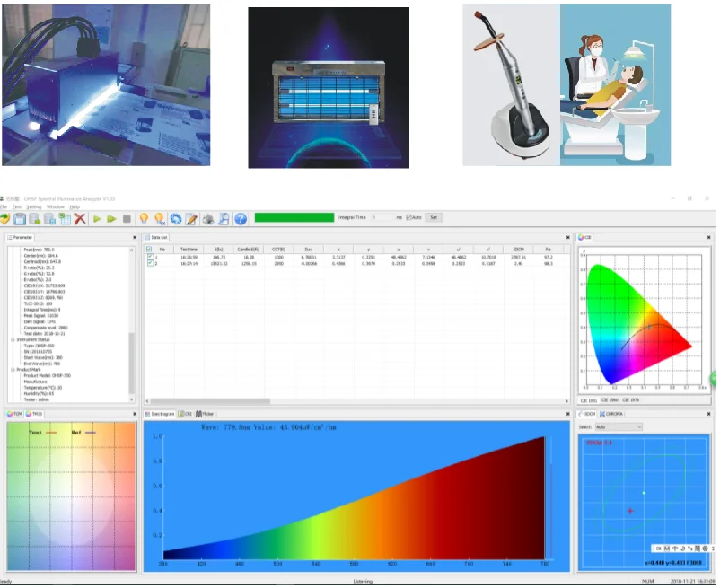Open the File menu

point(4,207)
